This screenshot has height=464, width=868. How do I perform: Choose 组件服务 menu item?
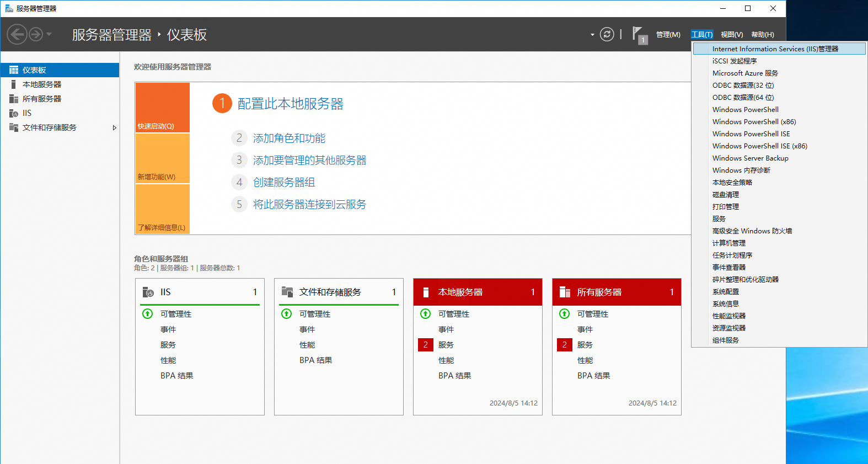pyautogui.click(x=779, y=340)
